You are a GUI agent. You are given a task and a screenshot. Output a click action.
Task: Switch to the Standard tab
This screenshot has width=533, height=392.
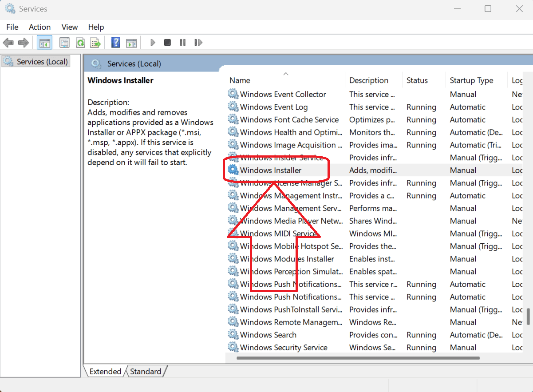point(146,371)
